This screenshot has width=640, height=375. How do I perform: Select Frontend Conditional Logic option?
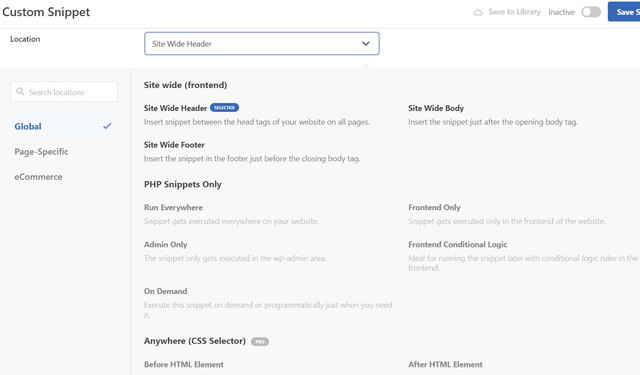pyautogui.click(x=458, y=244)
